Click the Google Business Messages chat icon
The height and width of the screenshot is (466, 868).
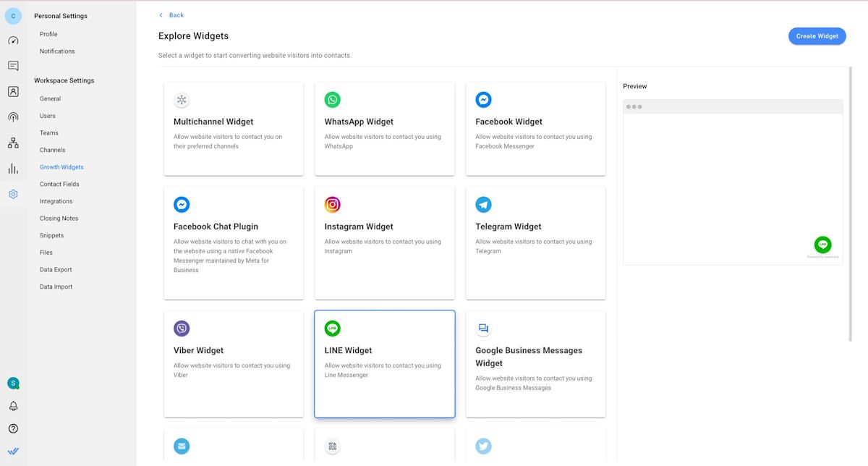(x=483, y=329)
